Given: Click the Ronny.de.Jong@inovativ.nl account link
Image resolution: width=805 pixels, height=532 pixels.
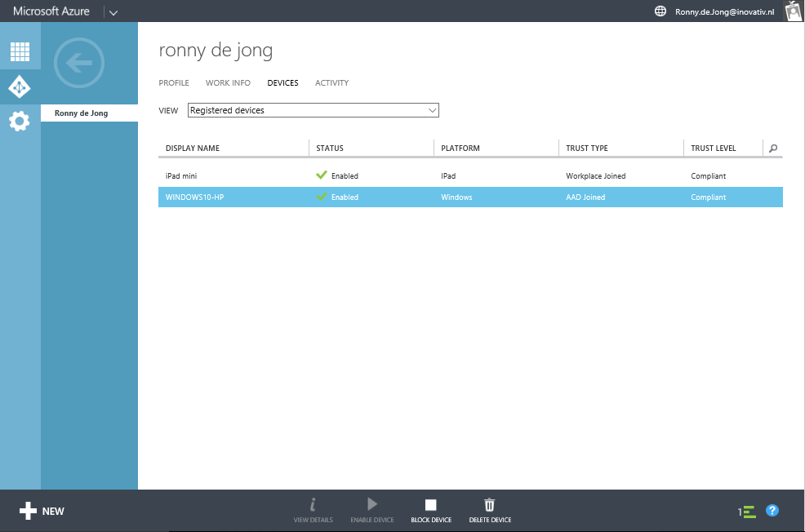Looking at the screenshot, I should click(x=723, y=11).
